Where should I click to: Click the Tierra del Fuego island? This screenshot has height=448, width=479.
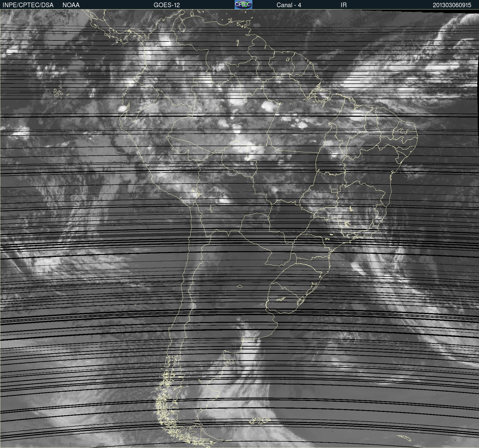207,434
